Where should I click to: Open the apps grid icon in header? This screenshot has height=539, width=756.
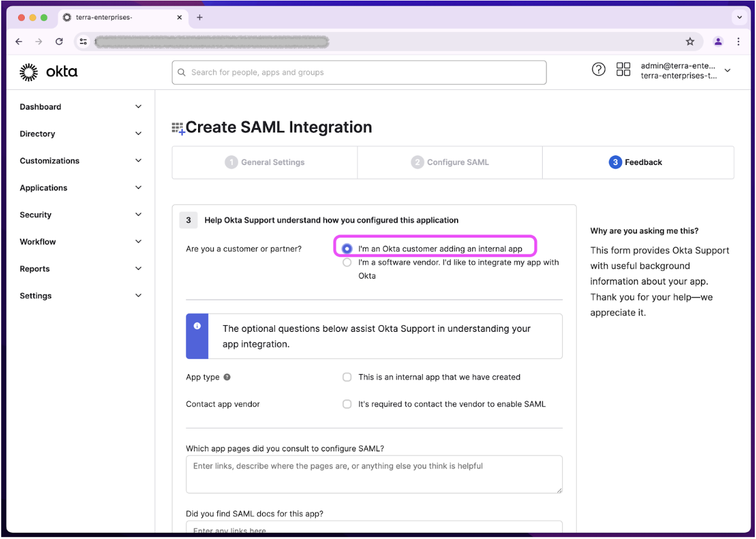pos(623,69)
